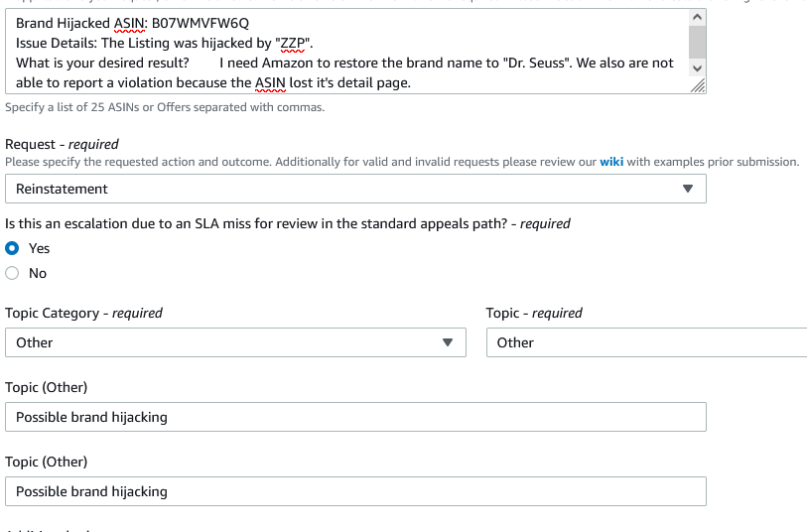This screenshot has height=532, width=807.
Task: Click the "No" option label text
Action: pyautogui.click(x=38, y=273)
